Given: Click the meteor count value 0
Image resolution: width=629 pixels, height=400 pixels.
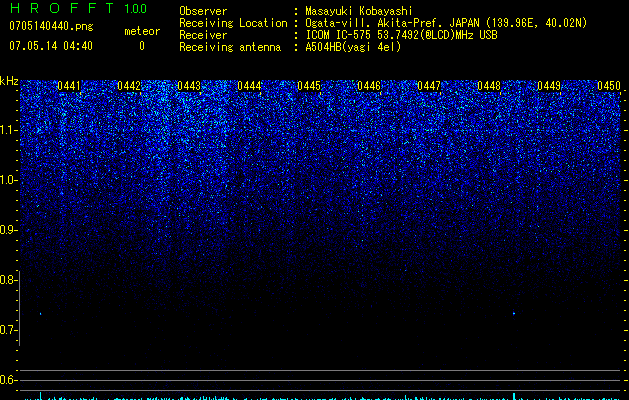Looking at the screenshot, I should coord(142,46).
